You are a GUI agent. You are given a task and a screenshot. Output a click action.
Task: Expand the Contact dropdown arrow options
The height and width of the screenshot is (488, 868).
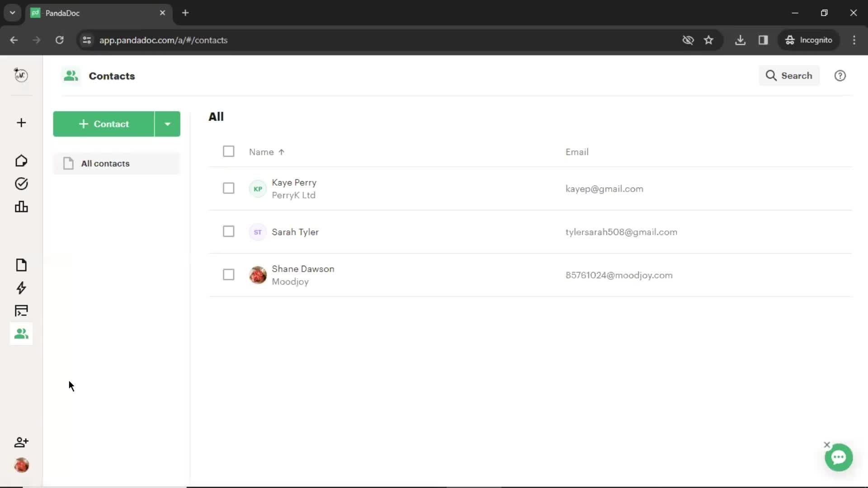pyautogui.click(x=168, y=123)
